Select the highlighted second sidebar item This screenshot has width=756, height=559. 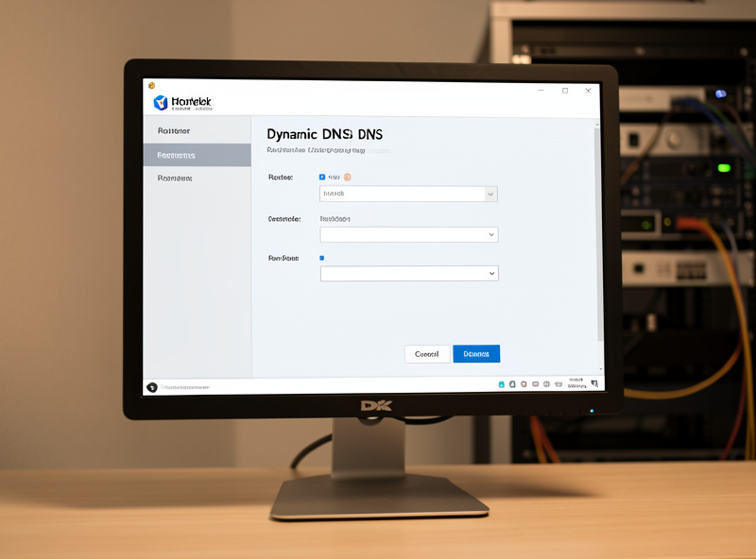click(198, 155)
